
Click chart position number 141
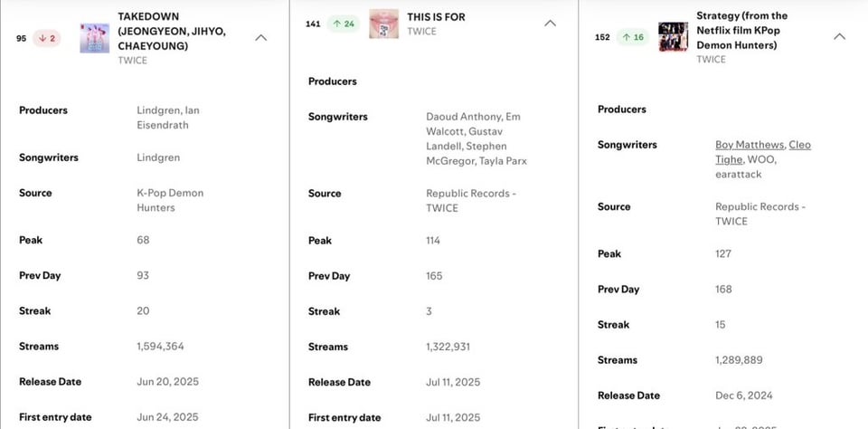[314, 24]
